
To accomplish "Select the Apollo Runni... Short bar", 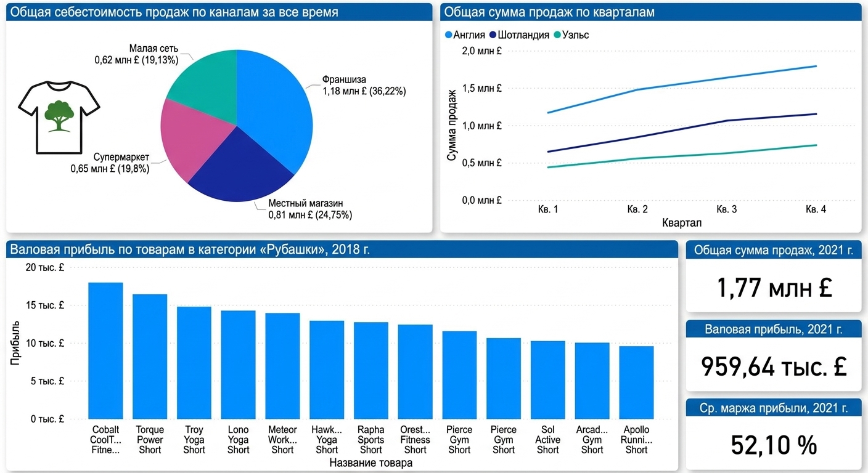I will [637, 383].
